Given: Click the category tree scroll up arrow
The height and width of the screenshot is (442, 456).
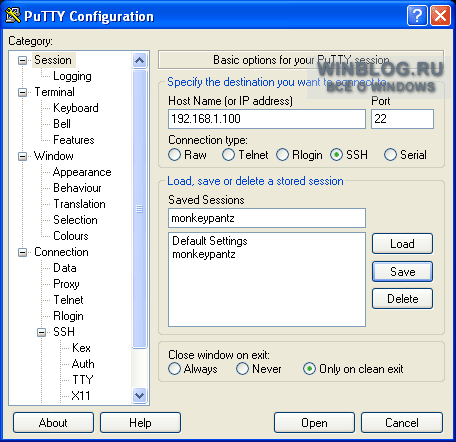Looking at the screenshot, I should [x=139, y=61].
